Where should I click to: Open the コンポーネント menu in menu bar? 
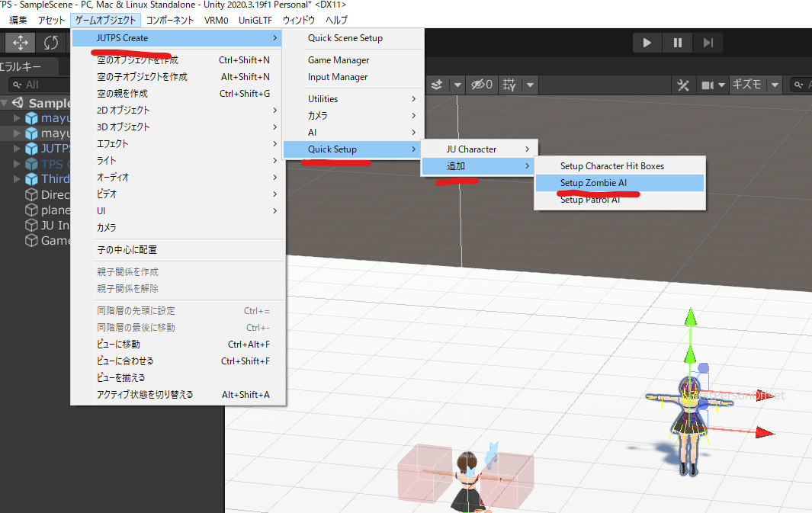pos(169,20)
